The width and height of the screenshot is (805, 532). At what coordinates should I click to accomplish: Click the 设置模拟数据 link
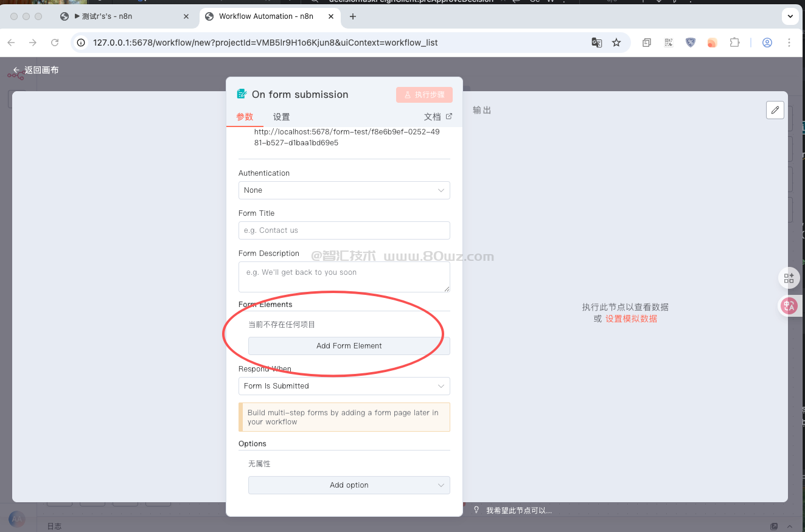pos(631,319)
